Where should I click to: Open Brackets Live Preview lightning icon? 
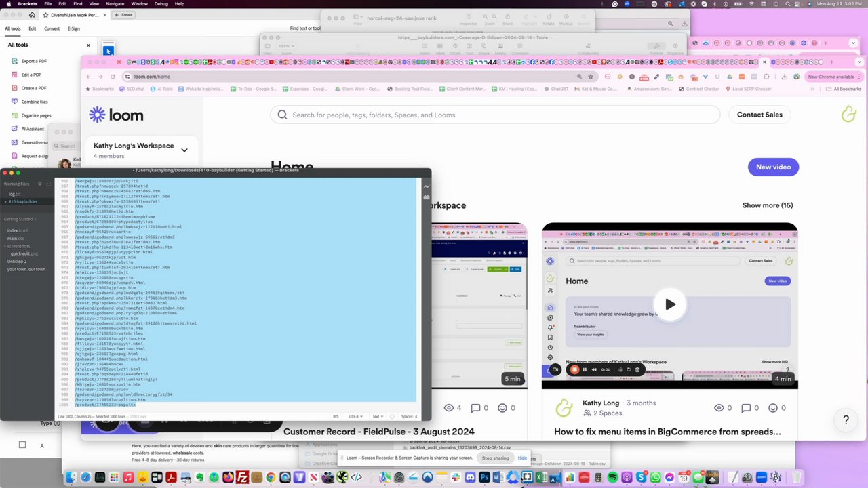pos(426,186)
